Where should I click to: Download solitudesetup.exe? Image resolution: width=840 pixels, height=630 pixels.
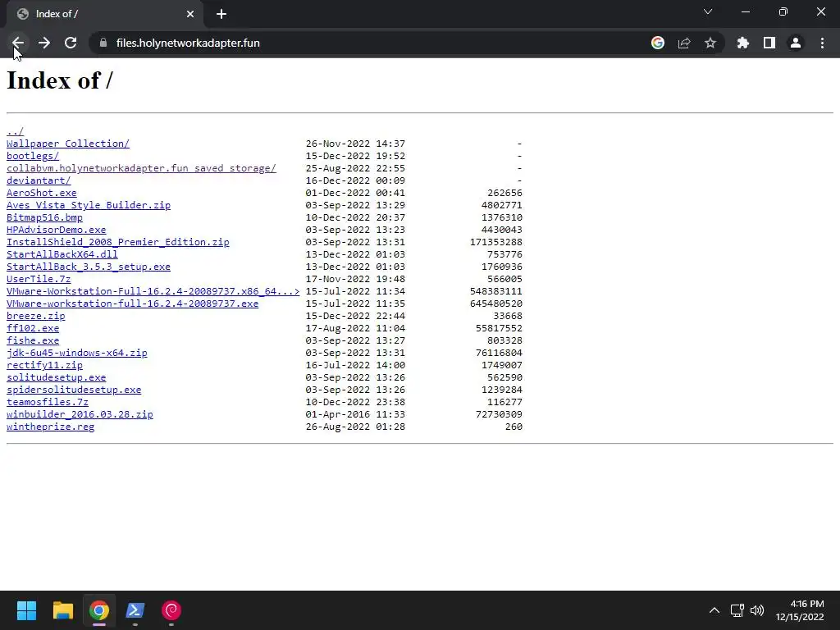click(57, 377)
